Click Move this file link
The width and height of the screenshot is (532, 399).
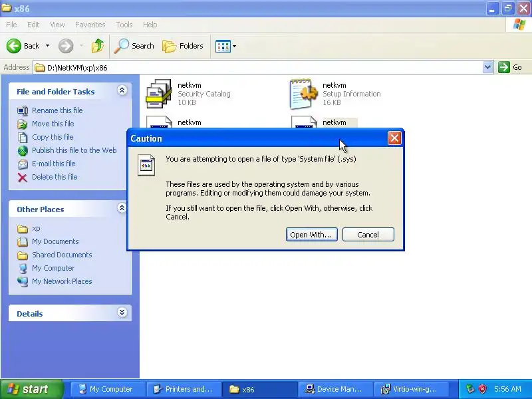pos(53,124)
